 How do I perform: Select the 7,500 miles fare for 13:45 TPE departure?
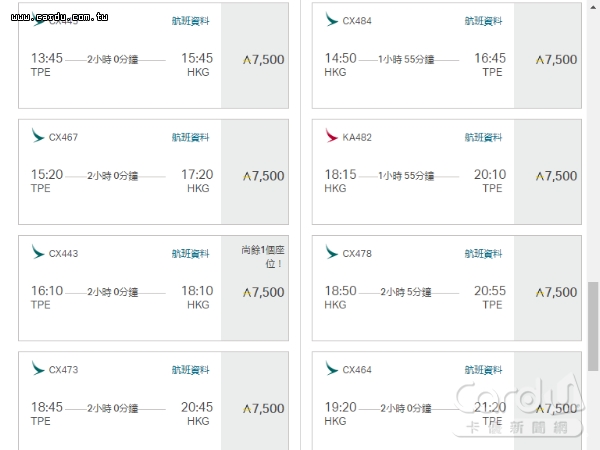[255, 55]
